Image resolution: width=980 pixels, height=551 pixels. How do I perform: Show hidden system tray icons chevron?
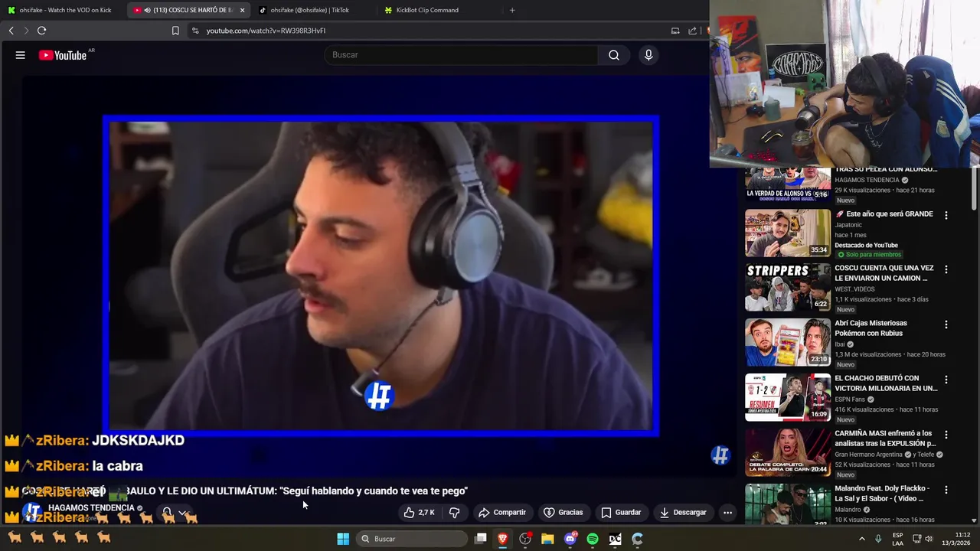(x=862, y=539)
